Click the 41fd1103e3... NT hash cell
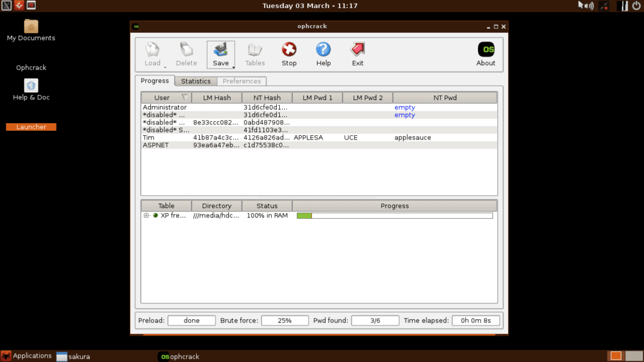Screen dimensions: 644x362 (266, 130)
